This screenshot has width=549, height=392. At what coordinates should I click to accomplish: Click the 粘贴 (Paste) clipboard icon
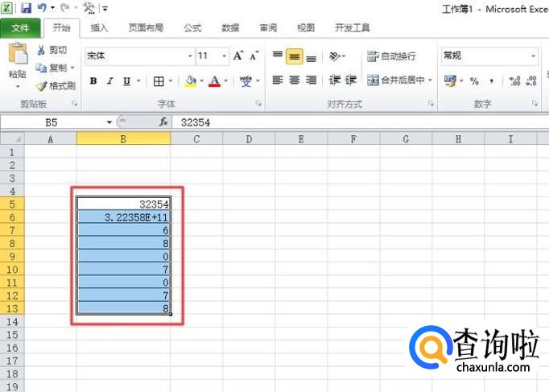coord(18,53)
